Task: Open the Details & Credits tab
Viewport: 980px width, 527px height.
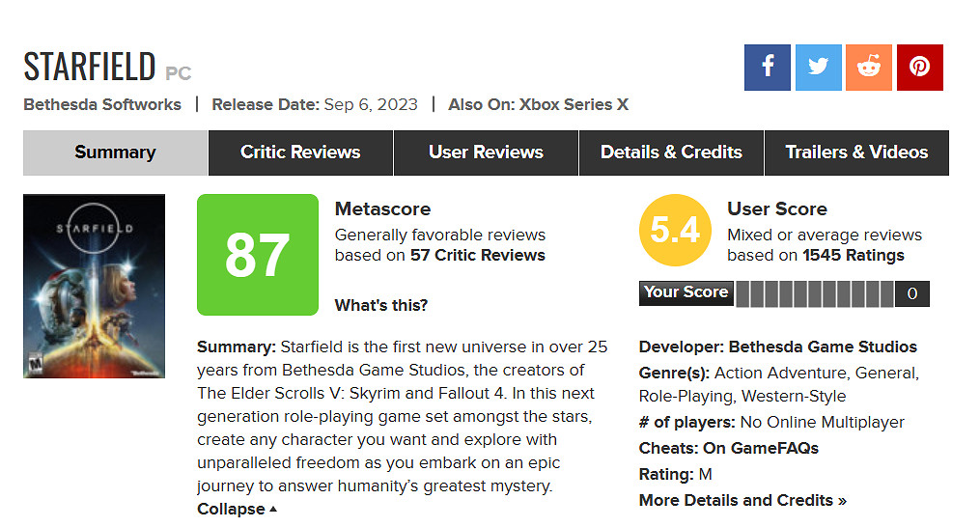Action: 671,153
